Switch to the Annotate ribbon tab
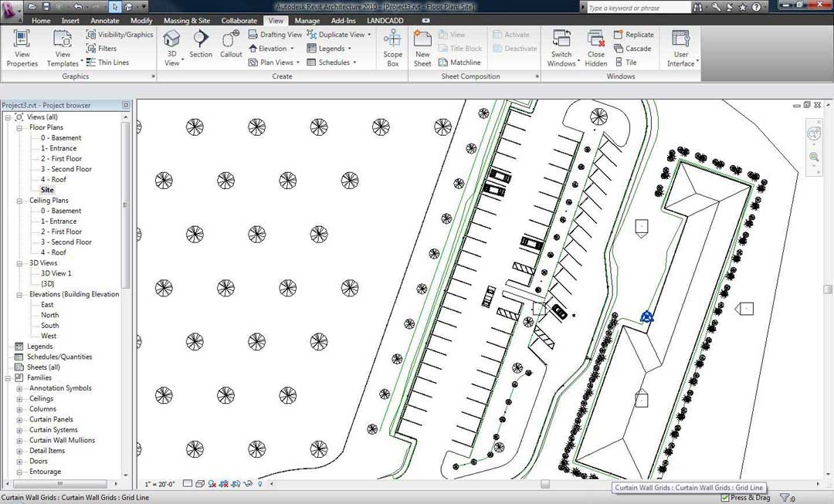 [105, 21]
